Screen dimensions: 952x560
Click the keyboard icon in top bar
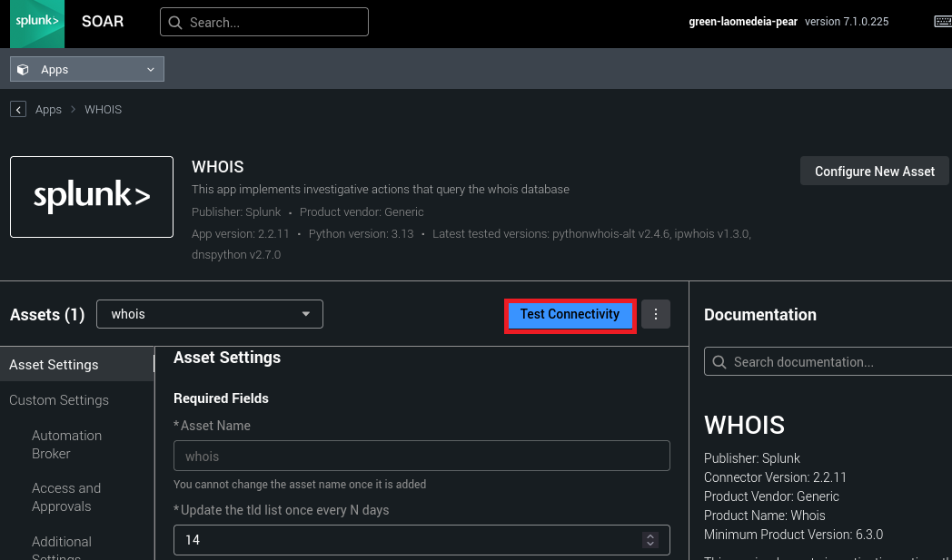pos(943,22)
